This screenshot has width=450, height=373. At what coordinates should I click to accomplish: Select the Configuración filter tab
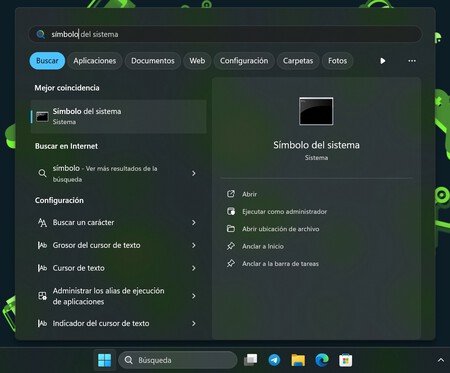[244, 61]
